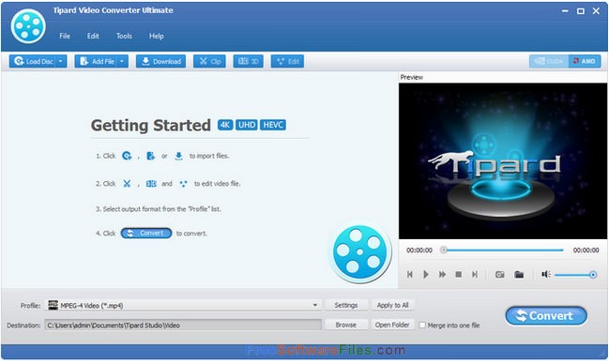Screen dimensions: 609x364
Task: Click the HEVC badge
Action: point(273,125)
